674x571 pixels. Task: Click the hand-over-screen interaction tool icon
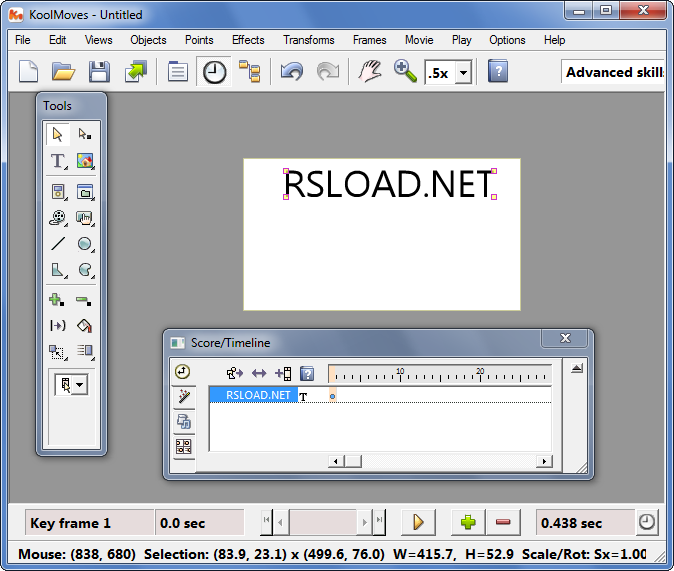[85, 218]
